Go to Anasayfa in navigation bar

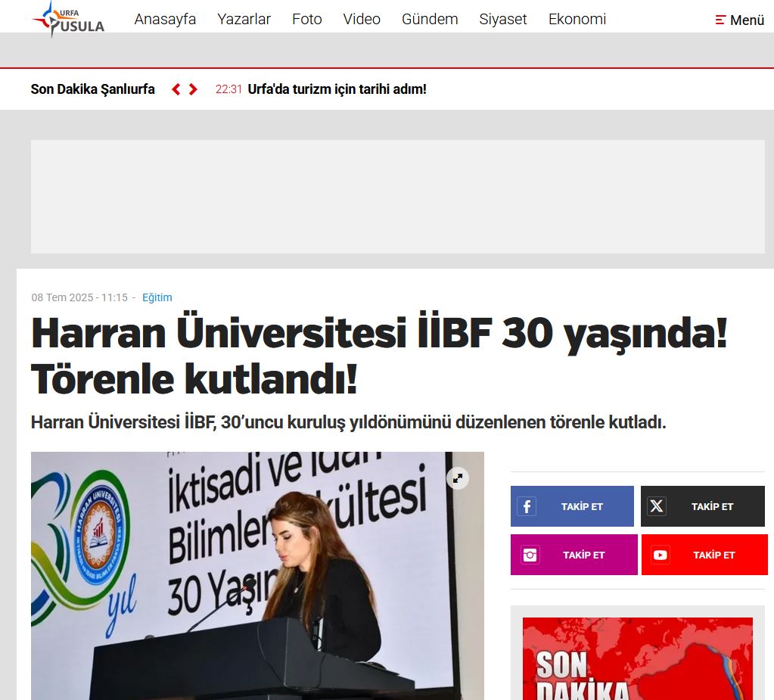(x=165, y=20)
